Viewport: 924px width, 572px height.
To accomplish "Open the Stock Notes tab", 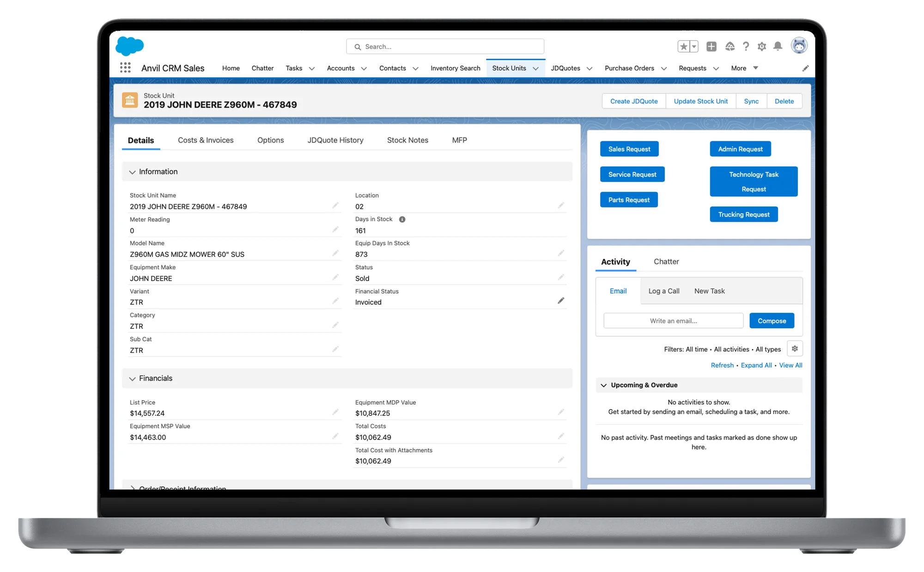I will (407, 140).
